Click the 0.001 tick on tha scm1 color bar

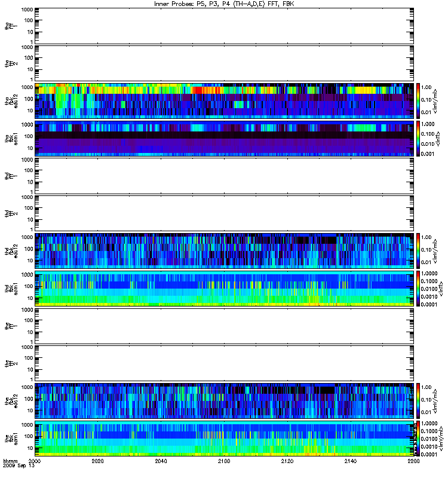pos(428,154)
